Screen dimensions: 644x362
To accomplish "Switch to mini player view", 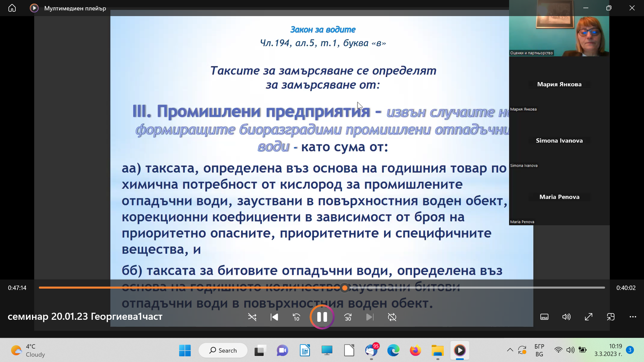I will [x=611, y=317].
